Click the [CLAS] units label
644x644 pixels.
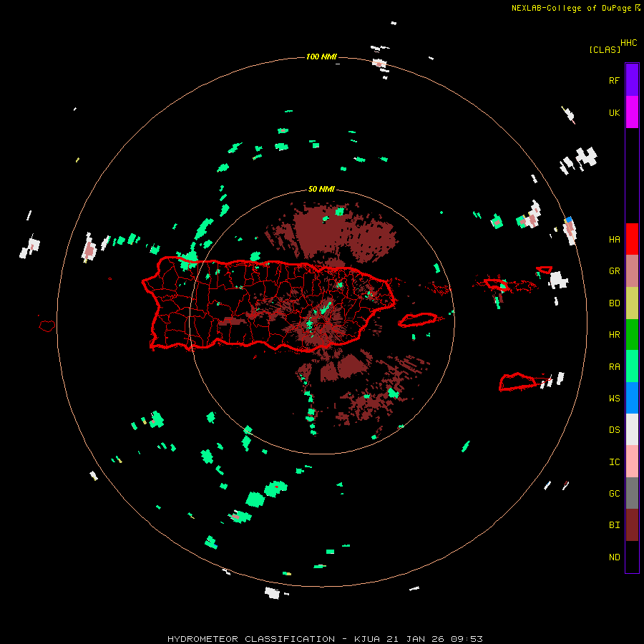pyautogui.click(x=605, y=49)
